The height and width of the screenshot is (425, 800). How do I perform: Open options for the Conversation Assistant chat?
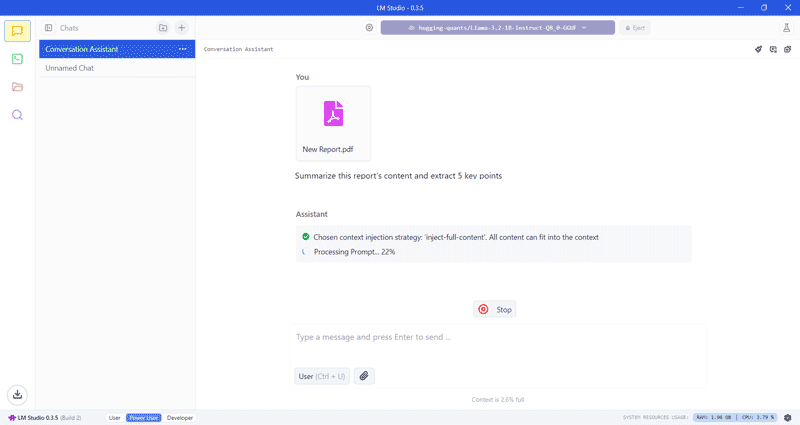(x=183, y=49)
